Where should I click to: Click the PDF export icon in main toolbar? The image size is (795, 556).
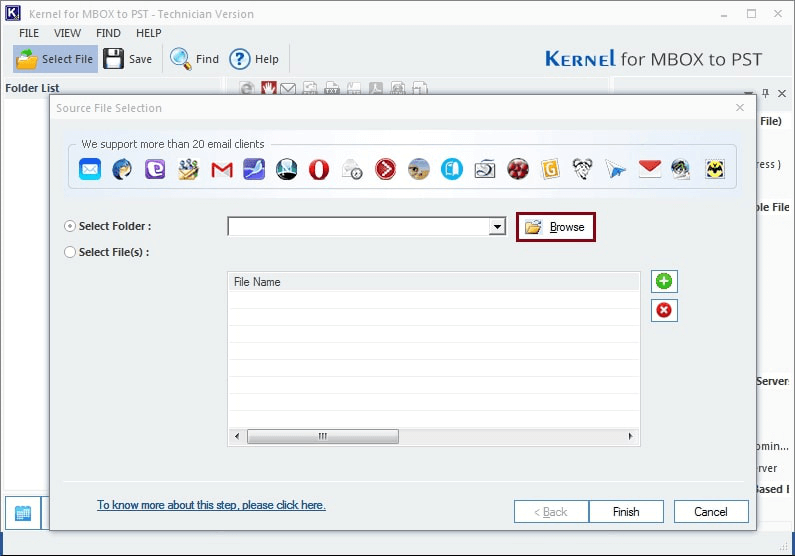376,88
